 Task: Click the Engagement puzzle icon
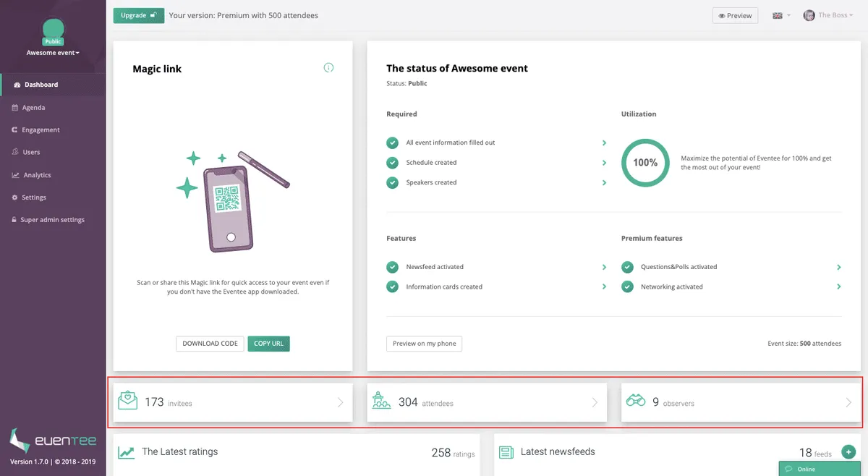tap(15, 129)
